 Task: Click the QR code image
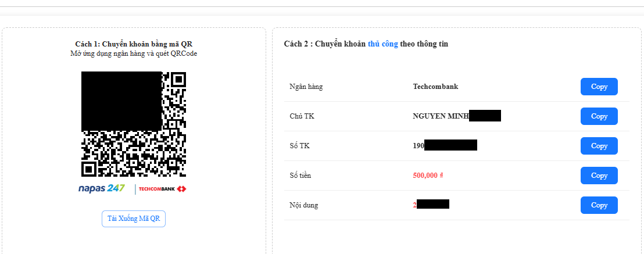(x=134, y=124)
